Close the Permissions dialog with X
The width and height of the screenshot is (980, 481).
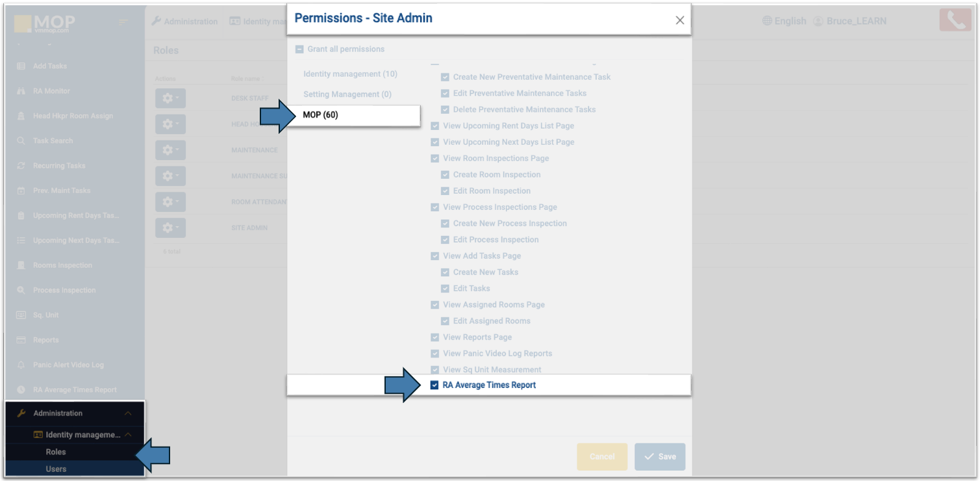click(x=680, y=20)
